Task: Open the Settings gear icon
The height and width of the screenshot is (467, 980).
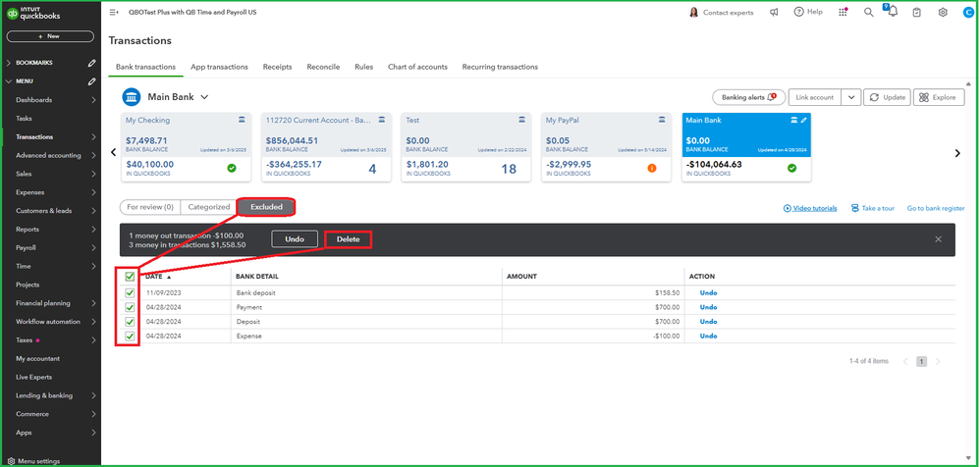Action: [943, 12]
